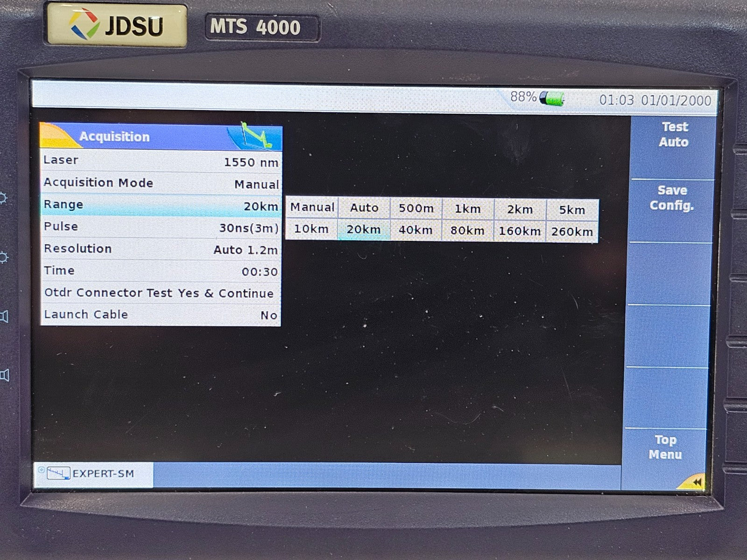Viewport: 747px width, 560px height.
Task: Select Manual range option
Action: tap(312, 208)
